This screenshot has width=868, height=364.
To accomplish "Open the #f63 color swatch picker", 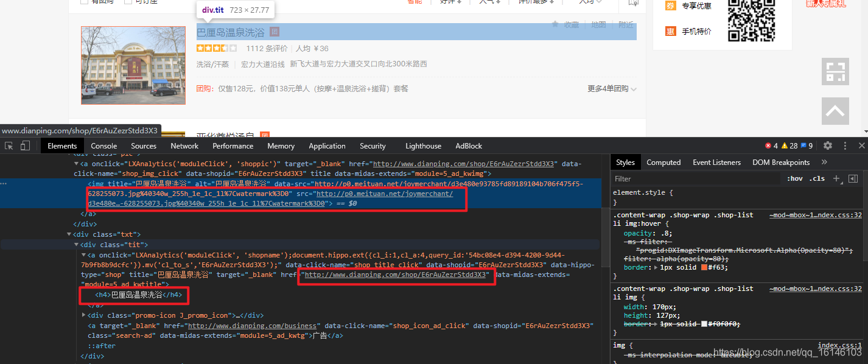I will tap(704, 267).
